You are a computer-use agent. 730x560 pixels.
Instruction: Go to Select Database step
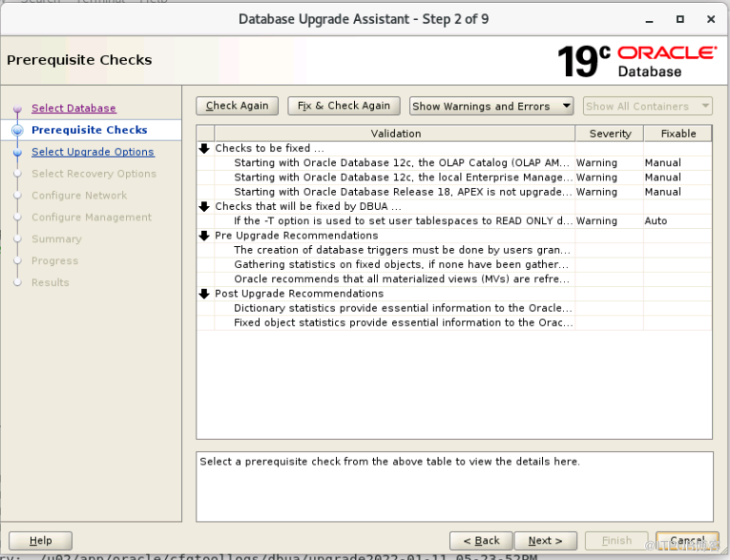click(73, 108)
